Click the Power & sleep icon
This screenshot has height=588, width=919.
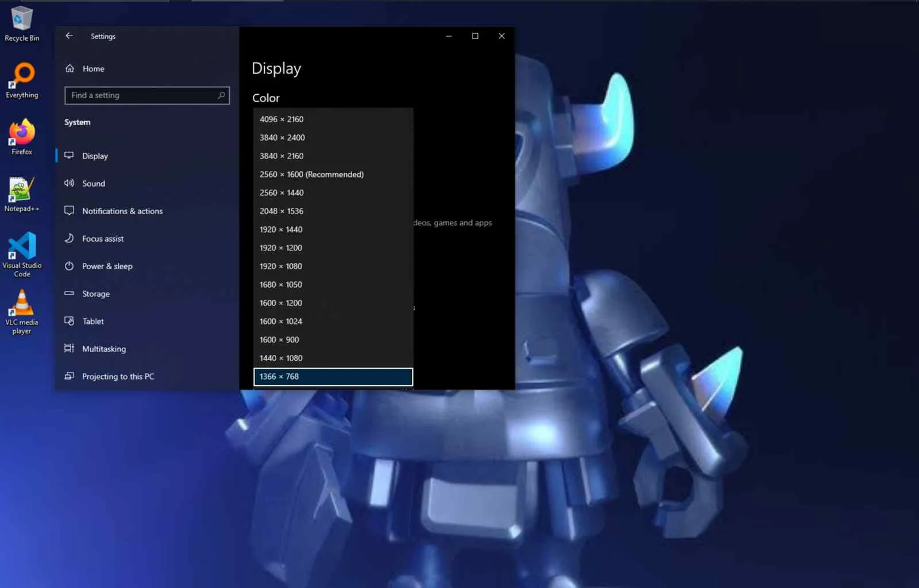pyautogui.click(x=69, y=266)
